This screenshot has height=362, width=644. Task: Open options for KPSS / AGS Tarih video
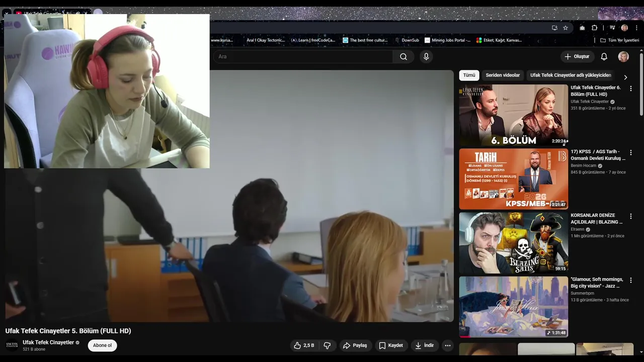coord(630,152)
